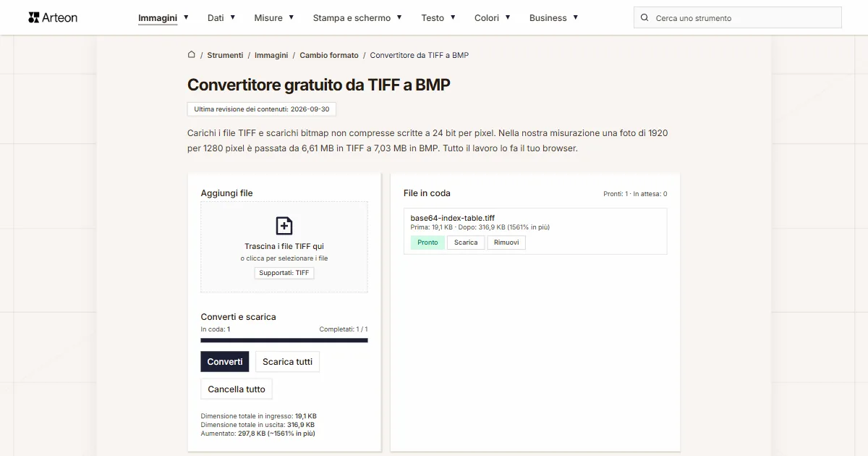Click the add-file document icon
Screen dimensions: 868x456
click(284, 225)
